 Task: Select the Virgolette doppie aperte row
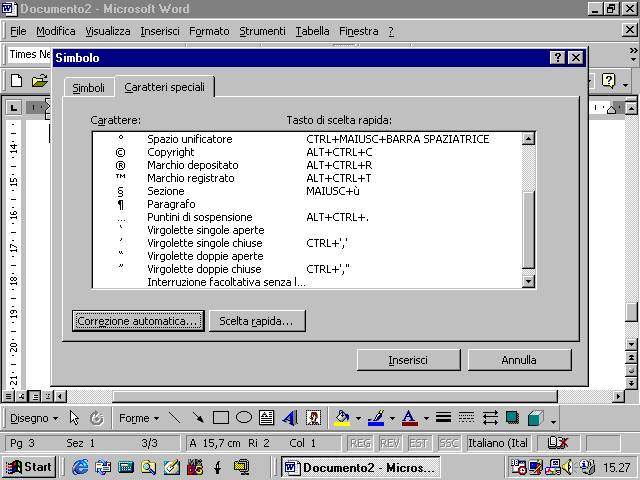point(307,256)
